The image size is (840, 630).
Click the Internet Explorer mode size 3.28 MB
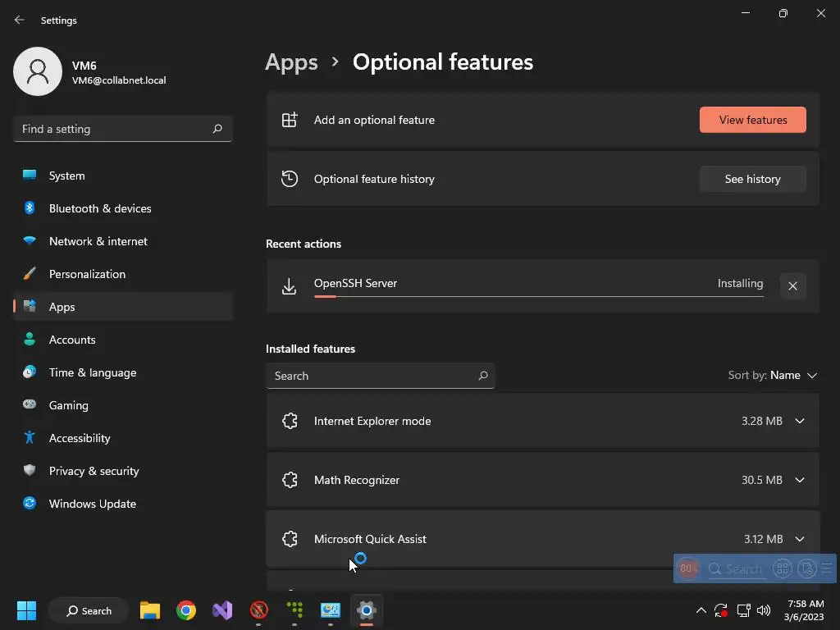[762, 421]
